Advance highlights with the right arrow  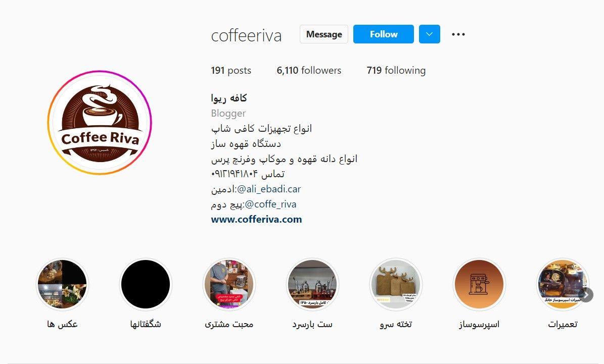point(586,295)
